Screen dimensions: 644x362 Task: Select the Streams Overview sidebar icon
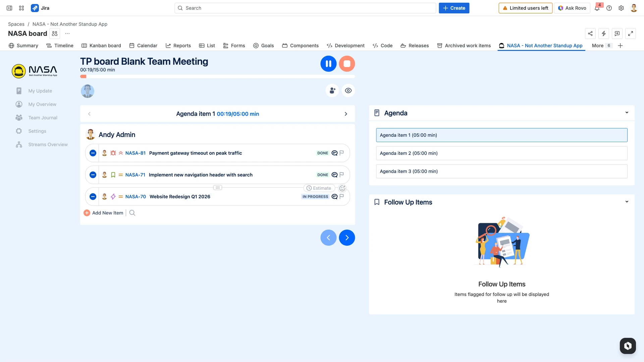pyautogui.click(x=19, y=144)
